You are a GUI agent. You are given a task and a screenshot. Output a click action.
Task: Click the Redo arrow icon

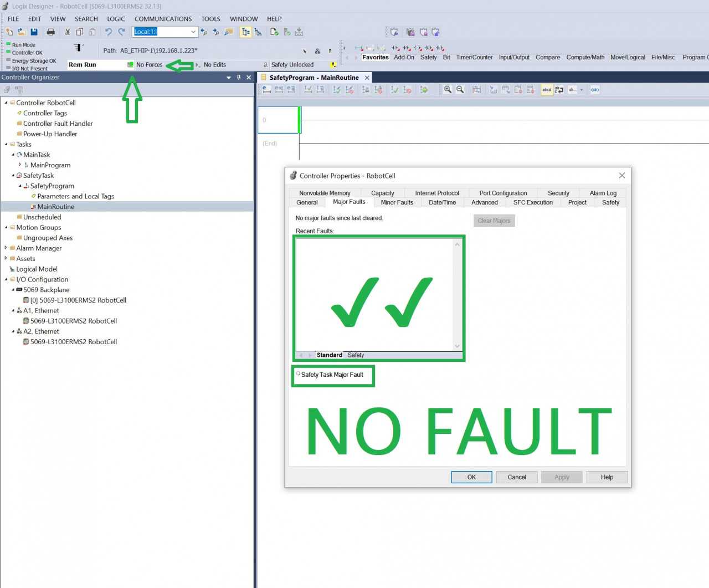click(x=121, y=32)
